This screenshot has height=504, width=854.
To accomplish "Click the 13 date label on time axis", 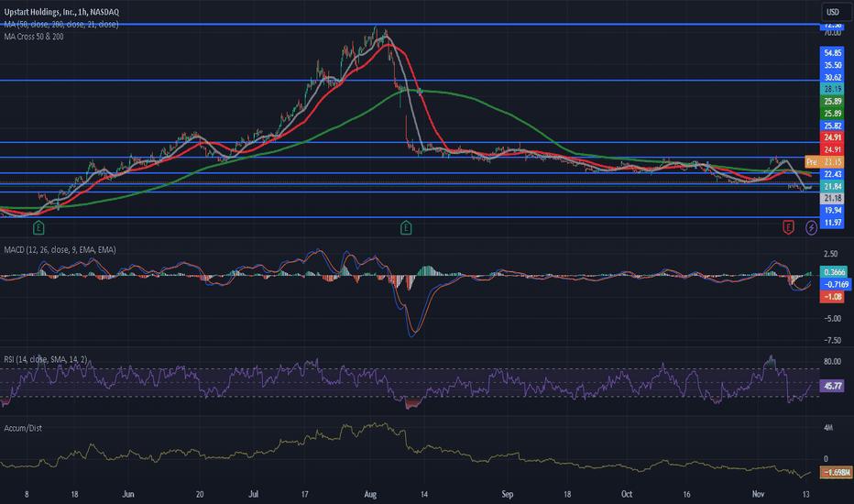I will pos(806,495).
